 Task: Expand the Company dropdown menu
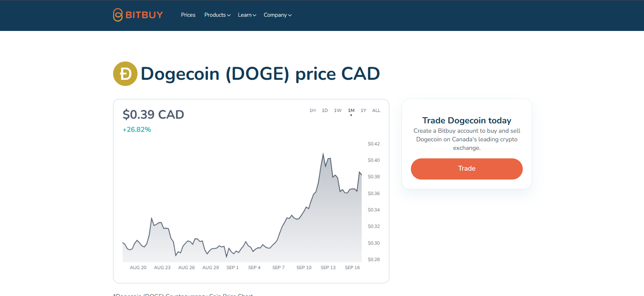[277, 15]
